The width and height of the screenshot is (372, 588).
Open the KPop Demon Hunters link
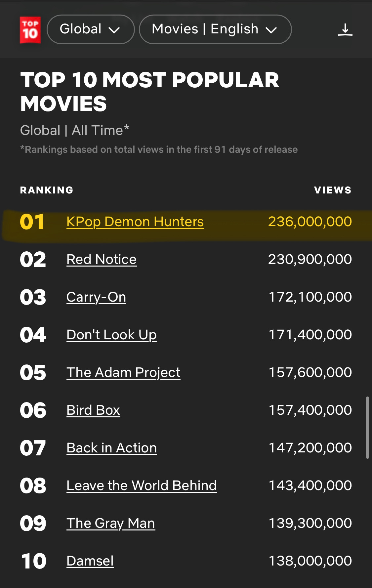coord(135,222)
